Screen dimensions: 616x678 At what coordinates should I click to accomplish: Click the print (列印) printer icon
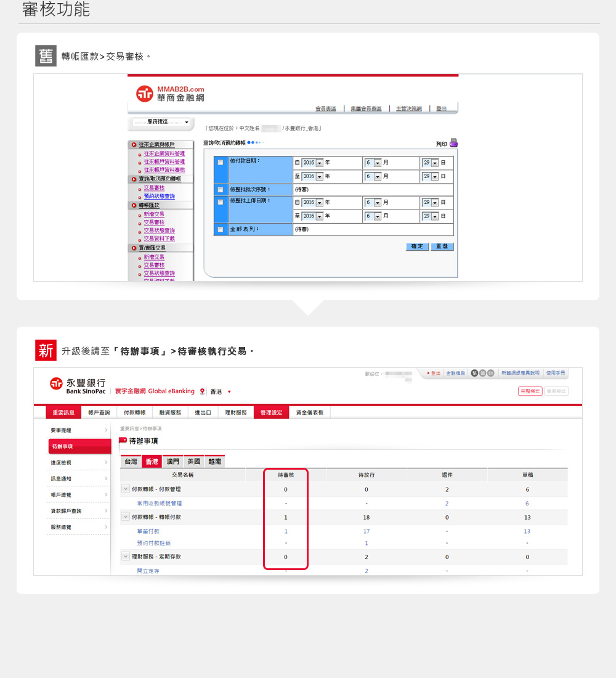tap(453, 143)
